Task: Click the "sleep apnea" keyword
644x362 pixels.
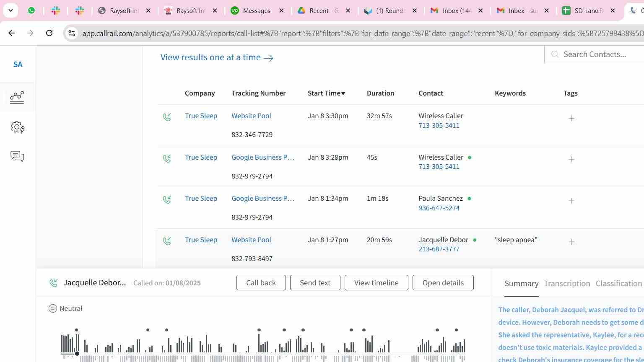Action: pos(516,240)
